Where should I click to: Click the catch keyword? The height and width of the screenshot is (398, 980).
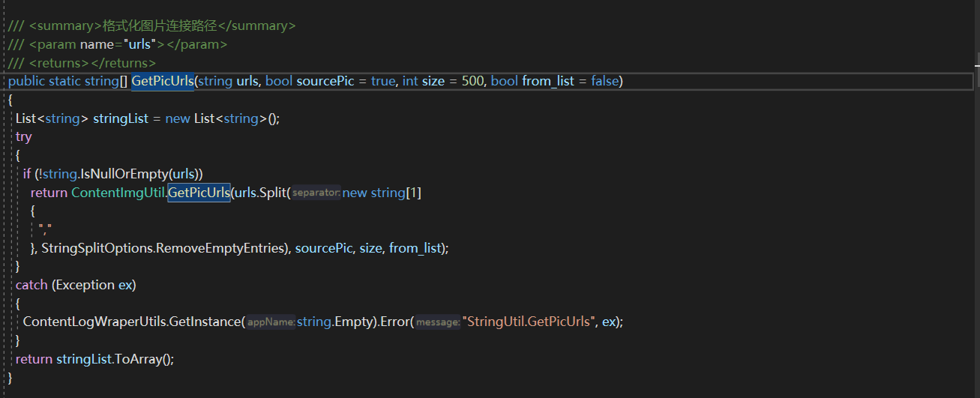(x=31, y=285)
